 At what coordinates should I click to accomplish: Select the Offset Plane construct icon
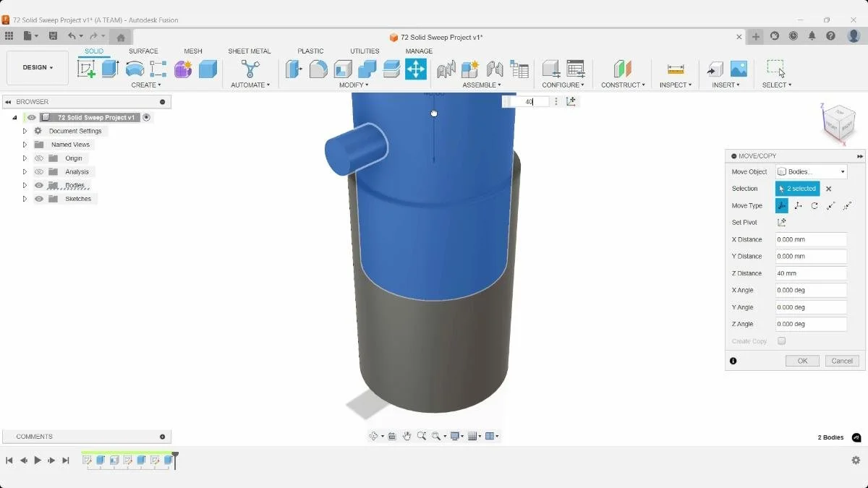623,69
